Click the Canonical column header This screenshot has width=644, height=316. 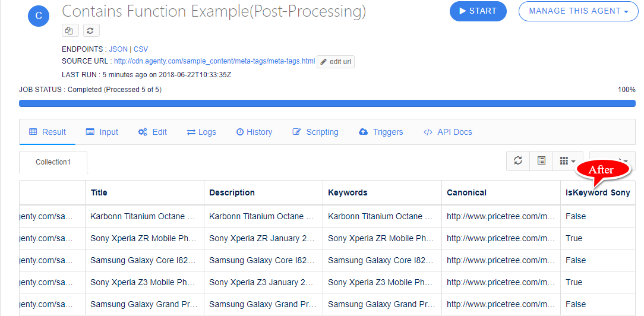click(x=501, y=192)
